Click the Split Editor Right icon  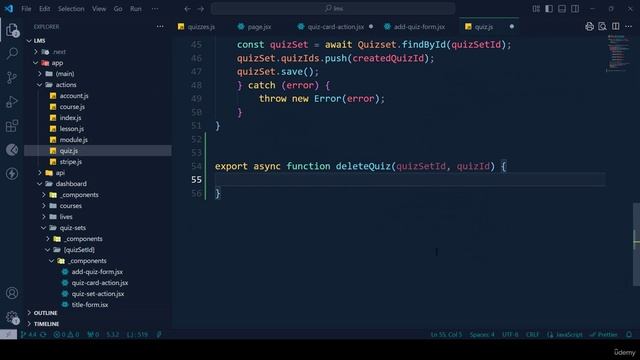tap(616, 27)
